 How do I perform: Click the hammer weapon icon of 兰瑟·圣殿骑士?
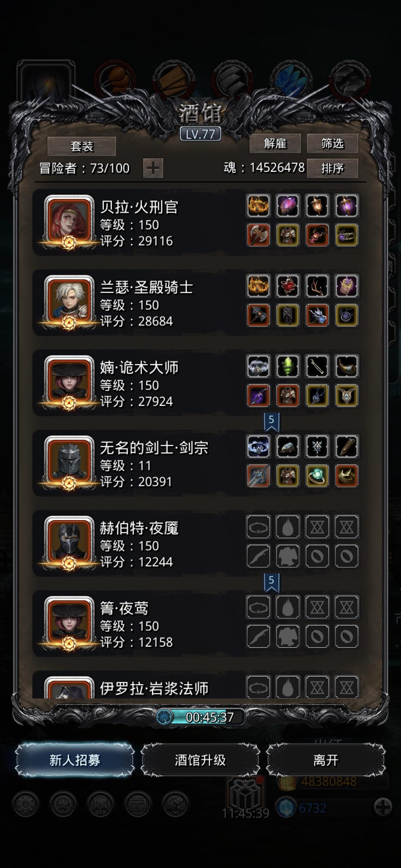(x=258, y=315)
